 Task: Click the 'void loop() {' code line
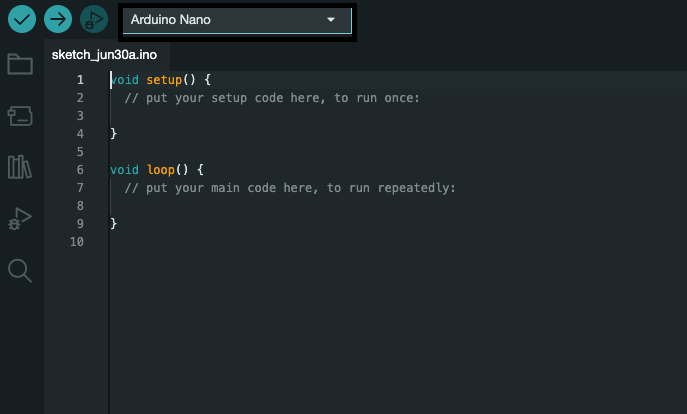157,170
